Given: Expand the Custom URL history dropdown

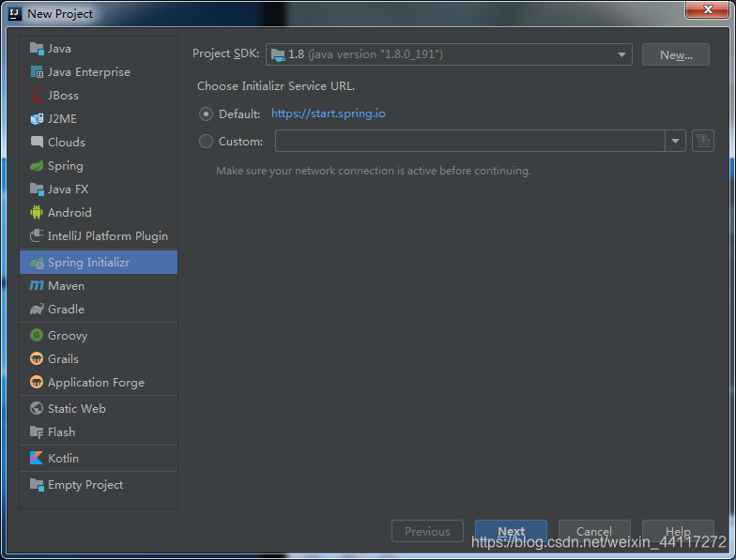Looking at the screenshot, I should [676, 141].
